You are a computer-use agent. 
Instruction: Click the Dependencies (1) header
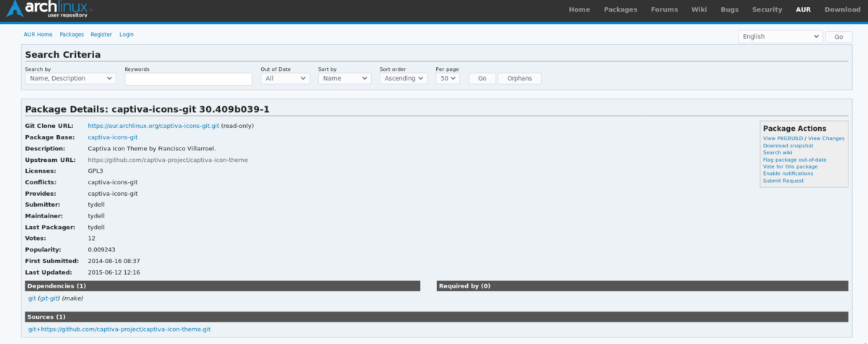pos(222,286)
